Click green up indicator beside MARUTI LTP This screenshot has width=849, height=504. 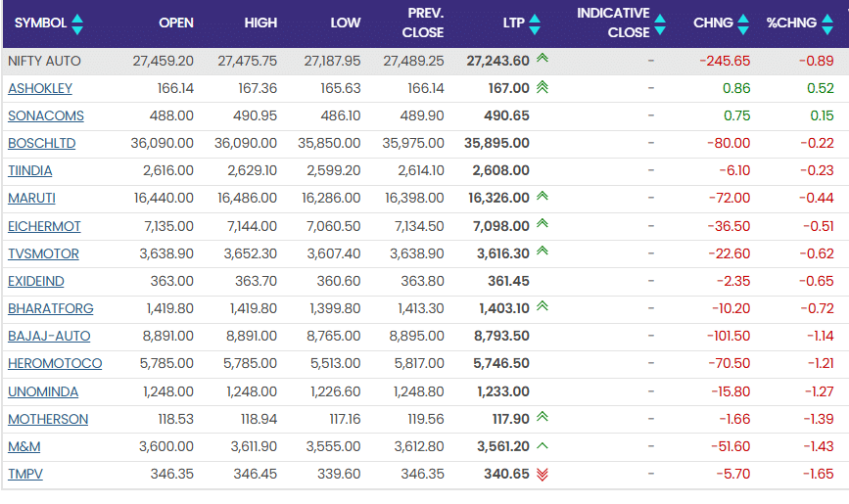[542, 198]
